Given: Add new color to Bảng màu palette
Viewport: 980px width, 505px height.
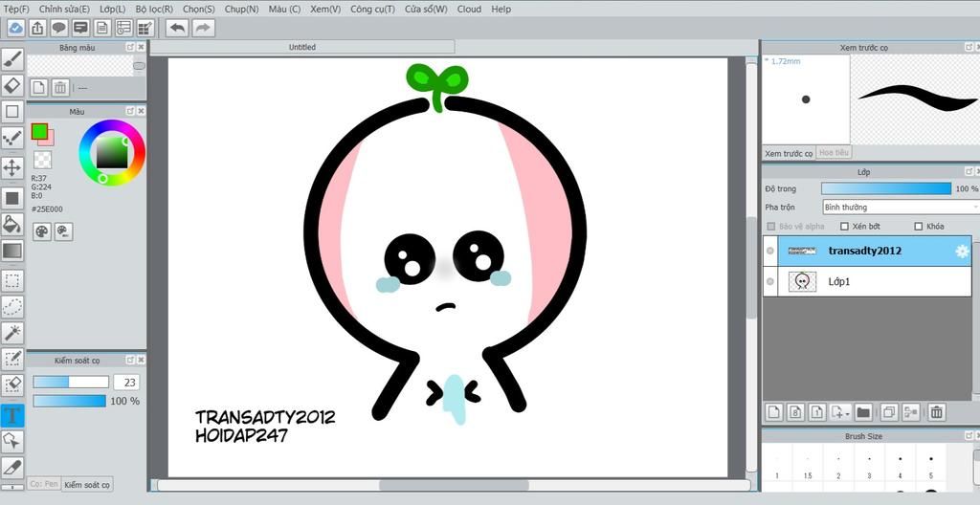Looking at the screenshot, I should [38, 87].
